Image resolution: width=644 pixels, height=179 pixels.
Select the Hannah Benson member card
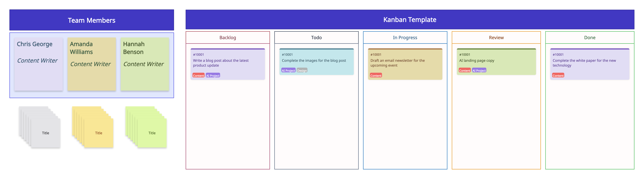(x=145, y=64)
